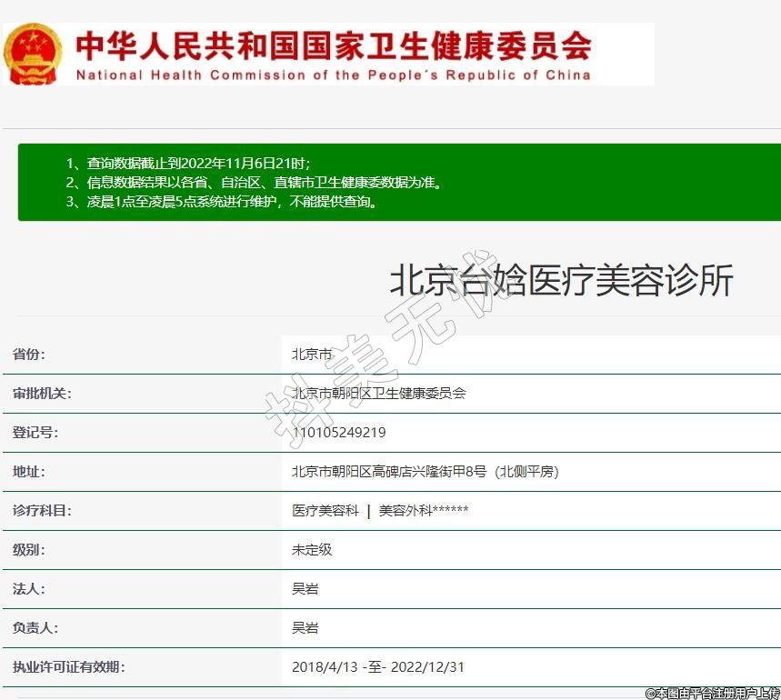Click the 地址 row label
The height and width of the screenshot is (700, 781).
(29, 472)
